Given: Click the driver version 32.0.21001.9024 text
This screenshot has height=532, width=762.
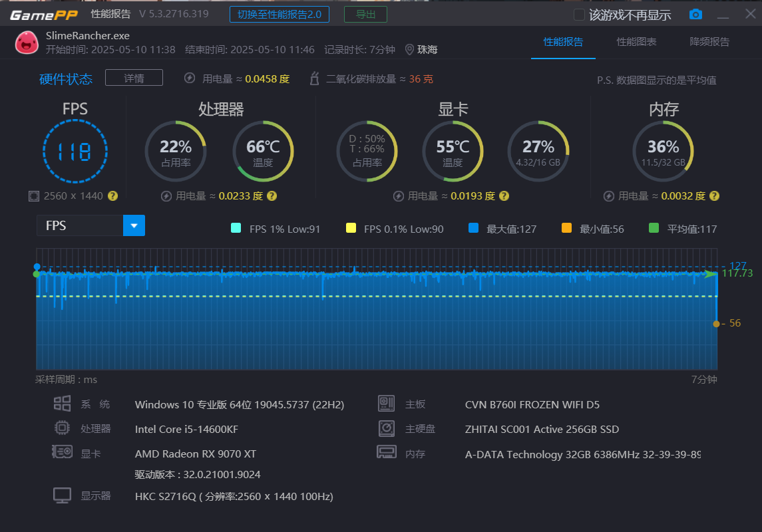Looking at the screenshot, I should coord(197,474).
